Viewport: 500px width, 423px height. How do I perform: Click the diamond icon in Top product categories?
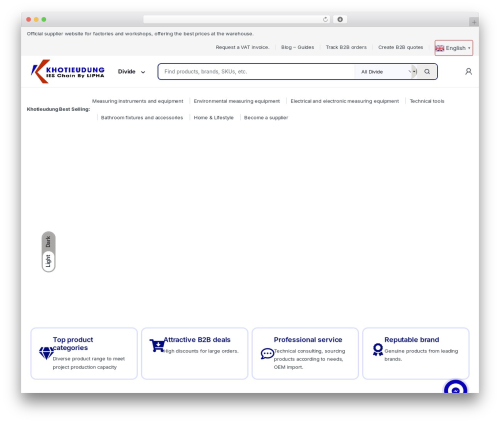[46, 353]
